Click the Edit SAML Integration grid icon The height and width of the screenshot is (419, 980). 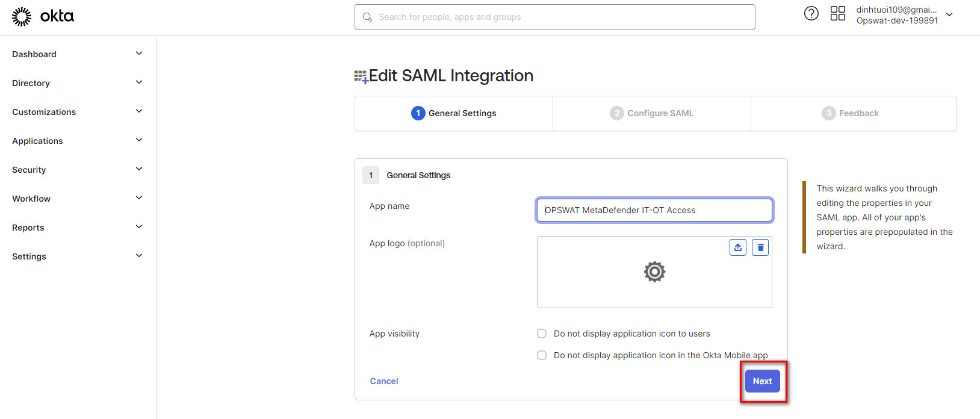(x=361, y=76)
